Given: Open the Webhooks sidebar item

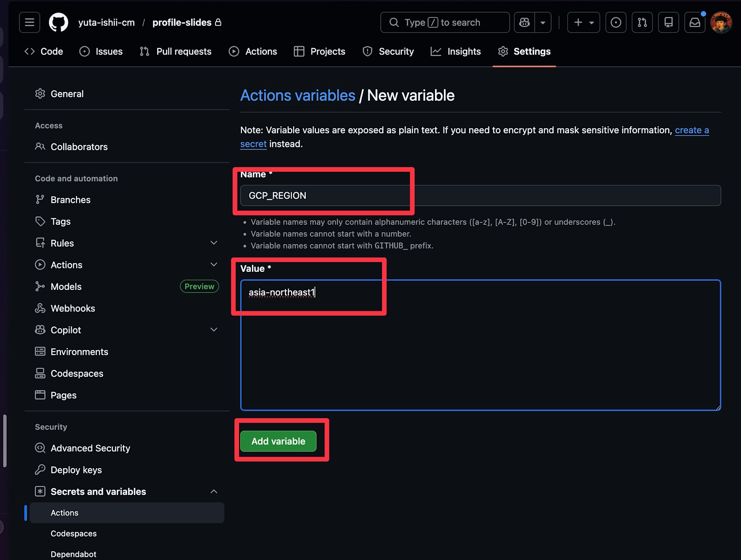Looking at the screenshot, I should coord(73,308).
